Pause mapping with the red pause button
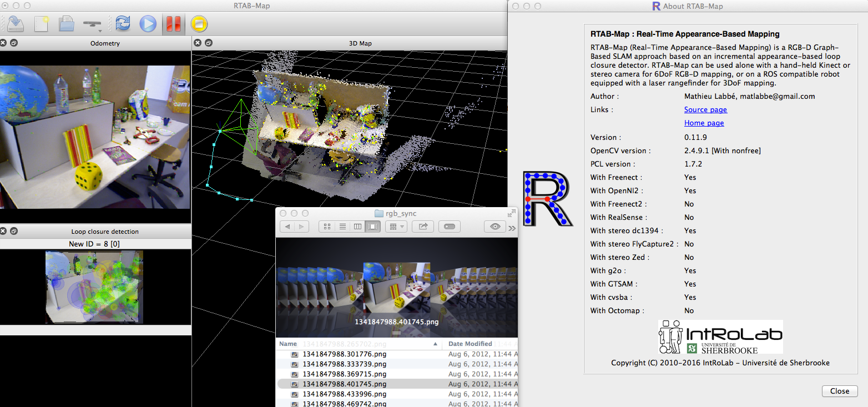Image resolution: width=868 pixels, height=407 pixels. click(173, 23)
